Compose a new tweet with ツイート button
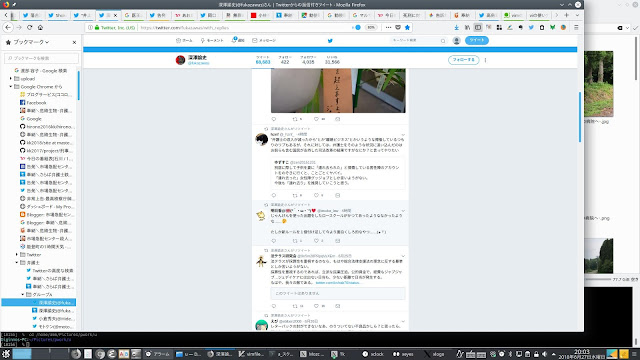The image size is (640, 360). (x=476, y=40)
